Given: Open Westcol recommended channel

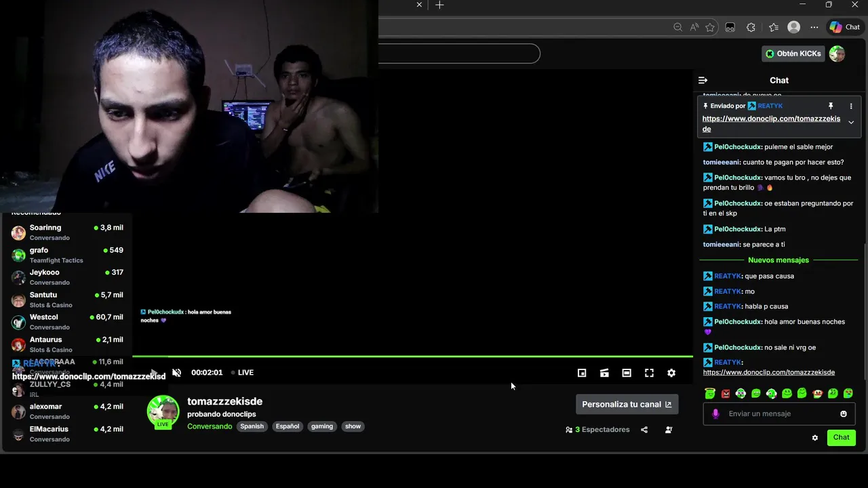Looking at the screenshot, I should click(67, 322).
